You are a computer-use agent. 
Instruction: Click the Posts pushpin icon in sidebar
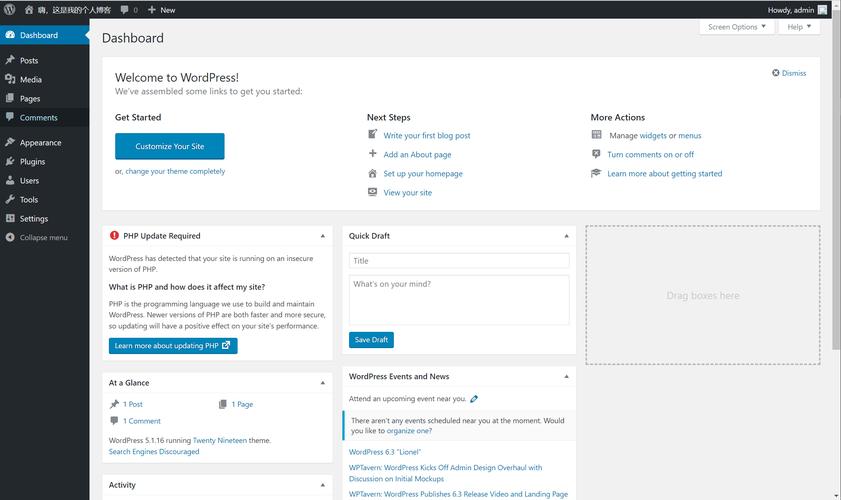coord(10,60)
